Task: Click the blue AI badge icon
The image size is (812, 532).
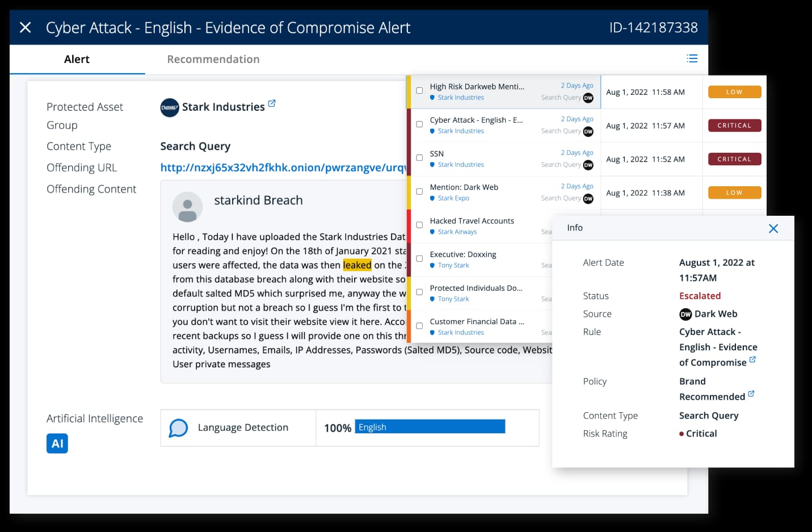Action: pyautogui.click(x=57, y=443)
